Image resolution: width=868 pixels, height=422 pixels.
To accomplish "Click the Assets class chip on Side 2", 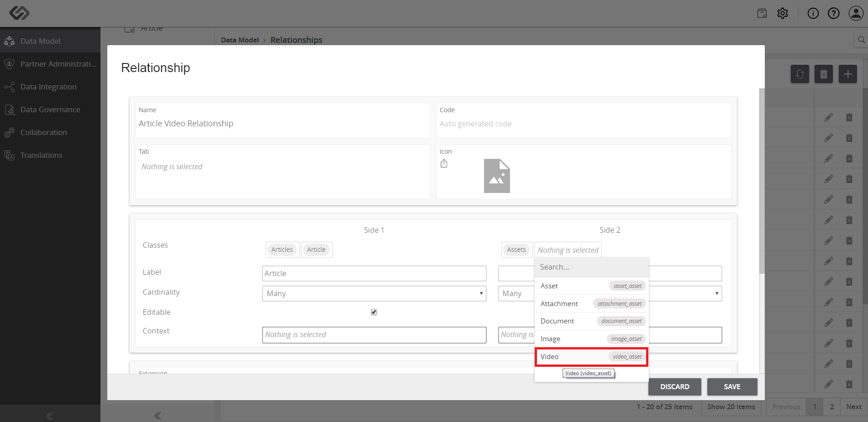I will (516, 250).
